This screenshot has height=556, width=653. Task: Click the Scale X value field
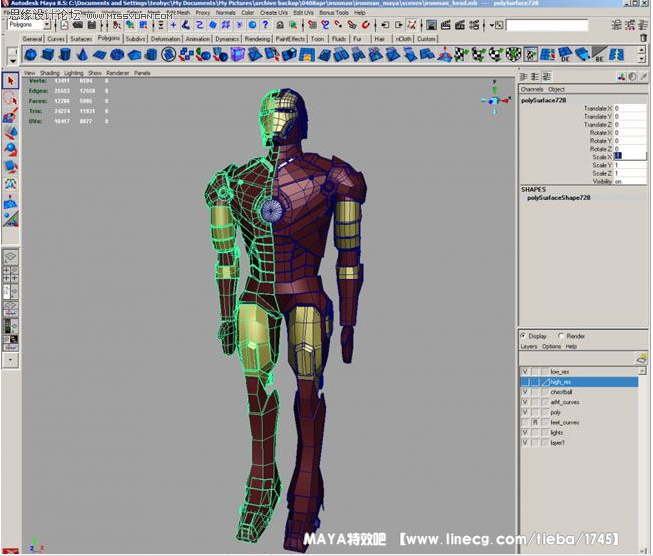click(x=630, y=157)
